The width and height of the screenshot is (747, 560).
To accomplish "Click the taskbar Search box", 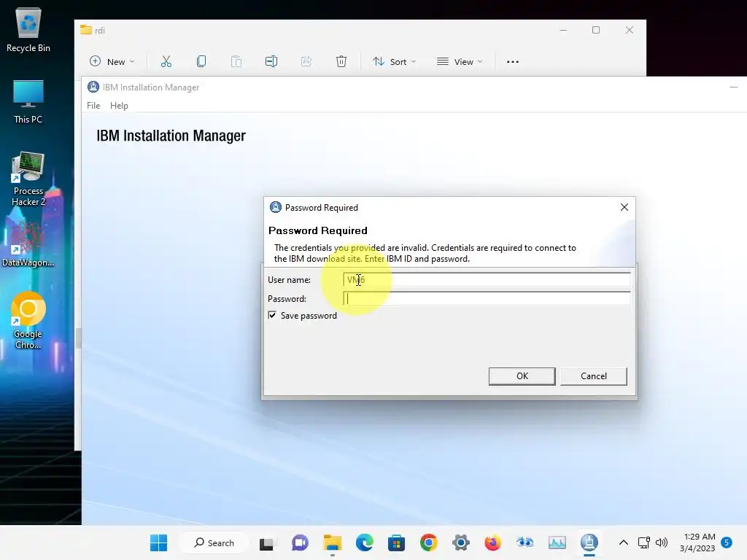I will coord(214,542).
